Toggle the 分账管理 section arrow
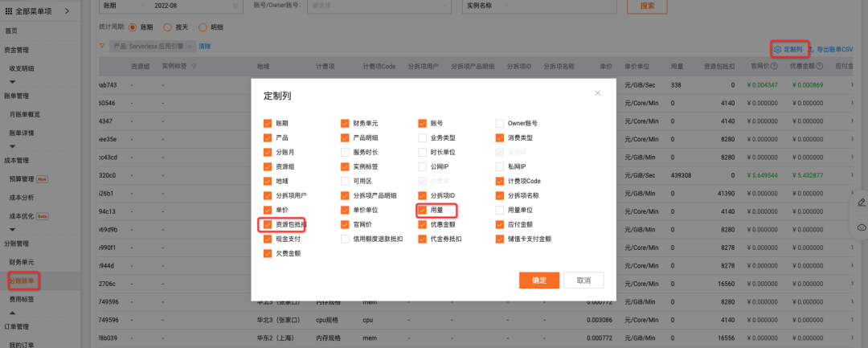This screenshot has height=348, width=868. point(12,313)
